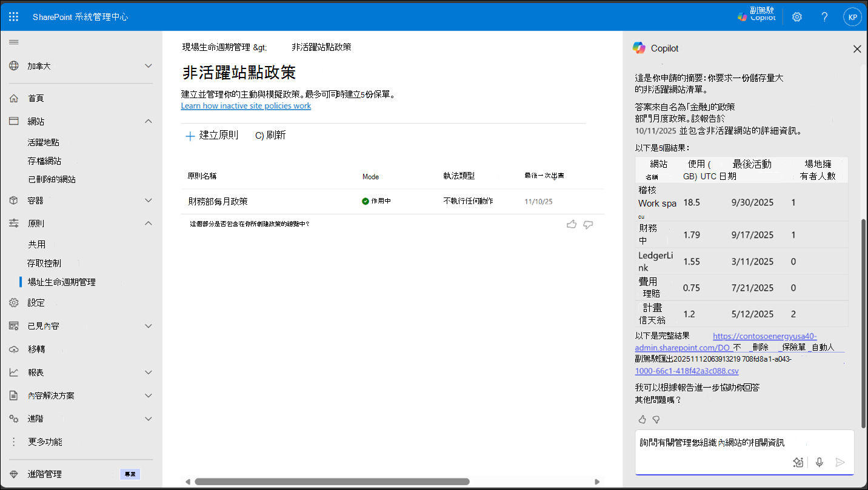Open the settings gear in top bar
This screenshot has height=490, width=868.
click(x=796, y=16)
